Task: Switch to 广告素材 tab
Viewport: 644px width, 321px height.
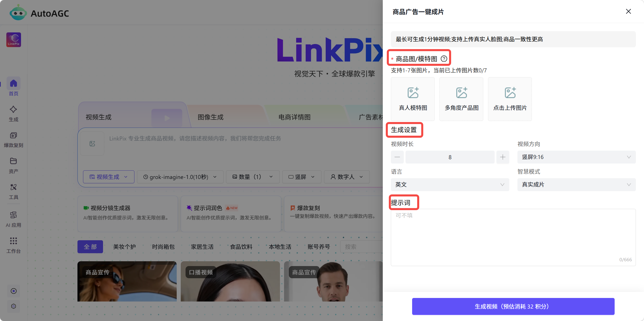Action: point(371,117)
